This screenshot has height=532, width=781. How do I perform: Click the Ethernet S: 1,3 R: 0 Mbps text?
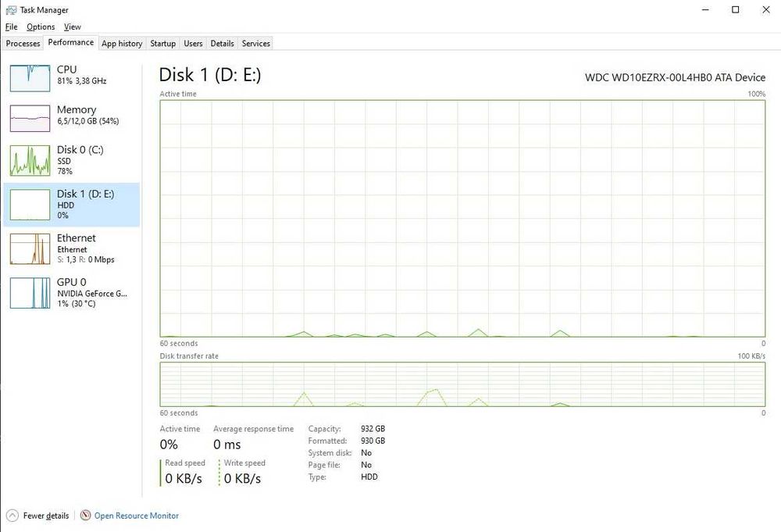[86, 259]
